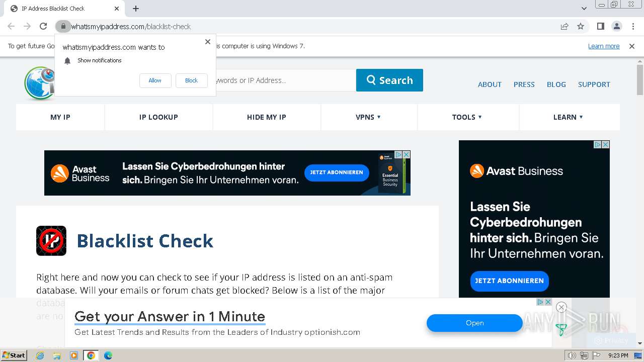
Task: Open the SUPPORT link
Action: [594, 84]
